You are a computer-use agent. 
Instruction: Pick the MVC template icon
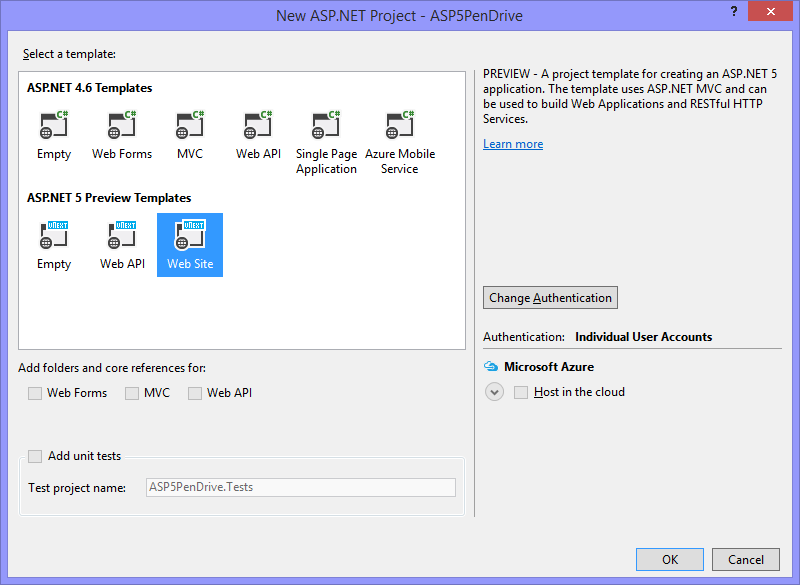(x=190, y=125)
